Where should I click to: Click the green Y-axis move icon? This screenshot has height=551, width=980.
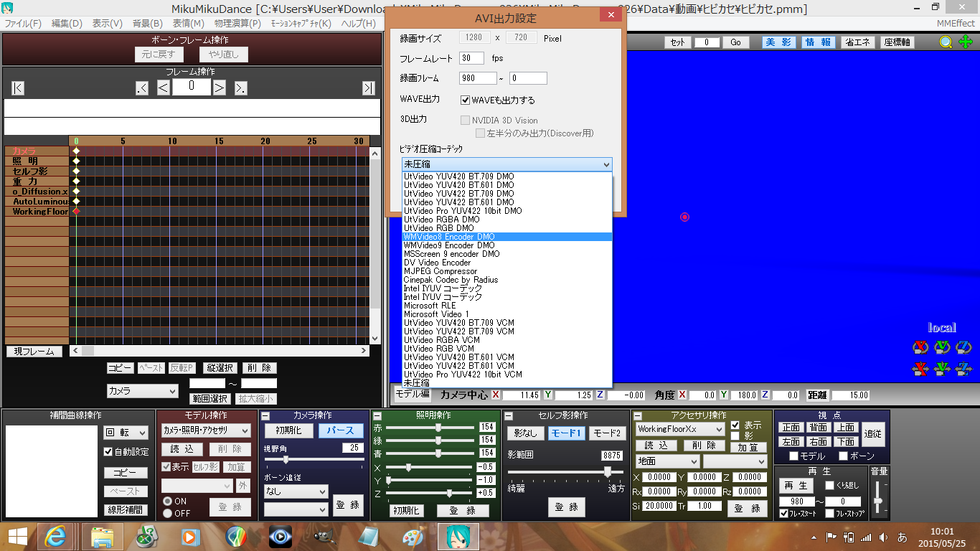[942, 369]
